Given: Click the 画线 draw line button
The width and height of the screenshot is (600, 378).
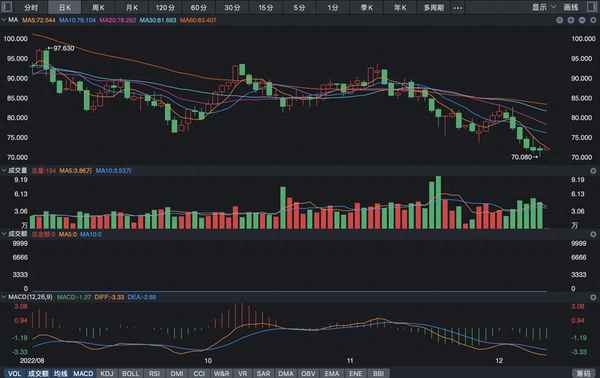Looking at the screenshot, I should pos(571,7).
